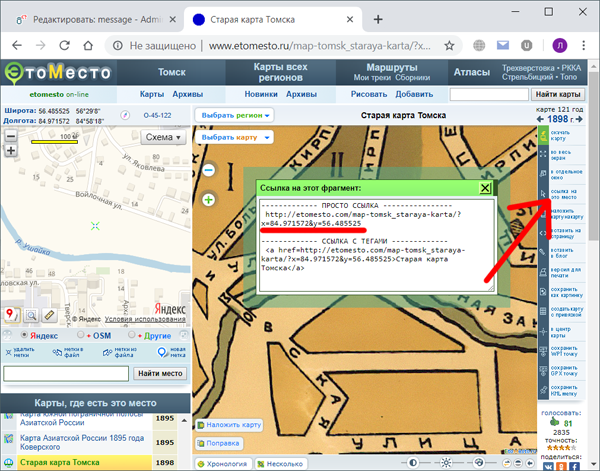Open the Добавить link

(x=414, y=94)
